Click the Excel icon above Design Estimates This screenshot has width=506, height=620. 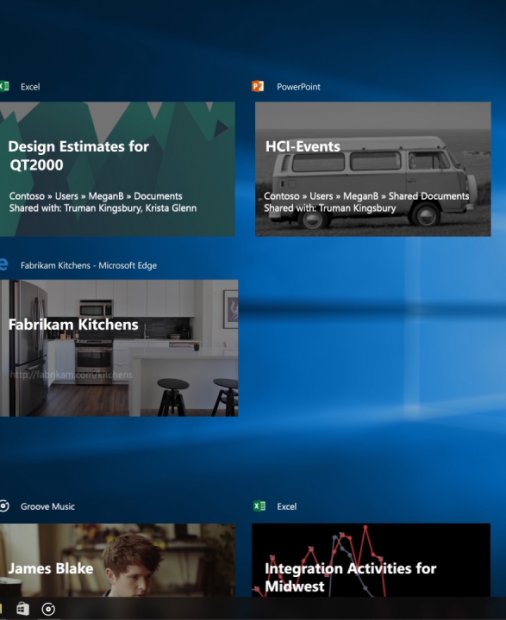(4, 86)
